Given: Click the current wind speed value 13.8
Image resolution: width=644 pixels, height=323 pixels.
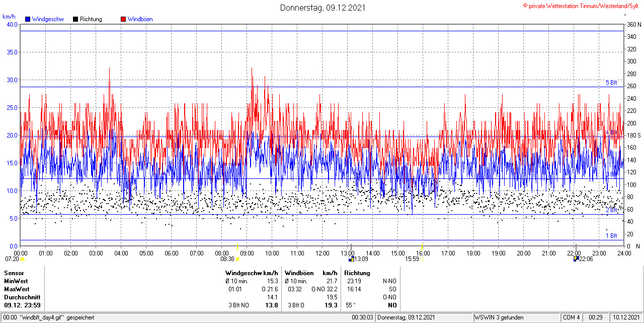Looking at the screenshot, I should tap(272, 305).
